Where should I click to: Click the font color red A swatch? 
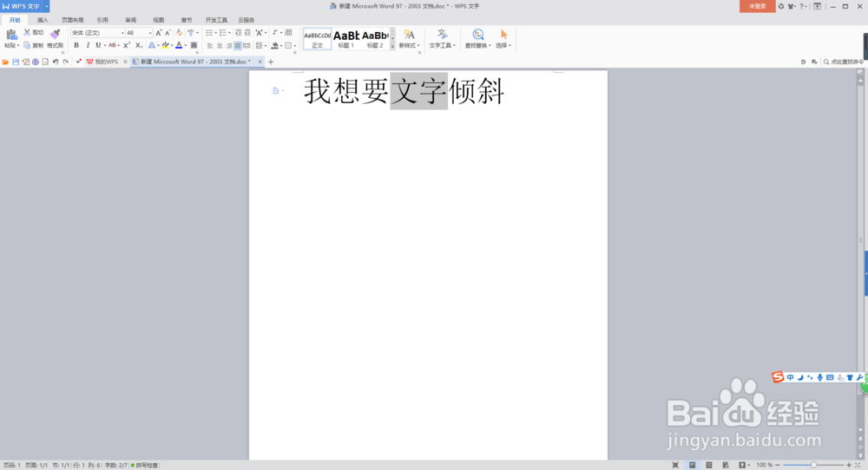pos(179,45)
